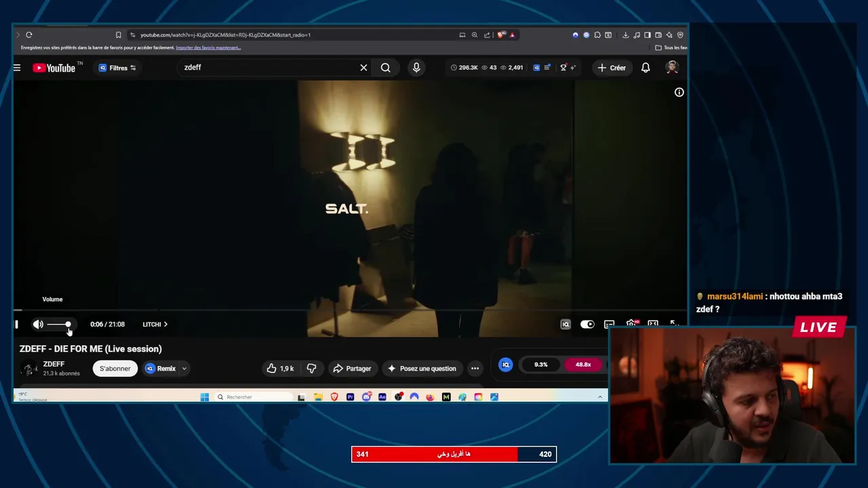Screen dimensions: 868x488
Task: Bookmark this page in address bar
Action: [118, 35]
